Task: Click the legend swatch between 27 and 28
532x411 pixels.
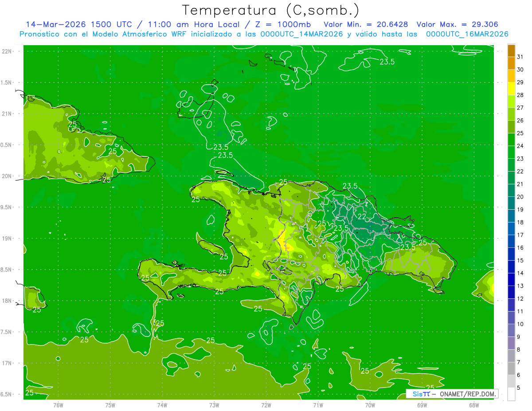Action: [511, 102]
